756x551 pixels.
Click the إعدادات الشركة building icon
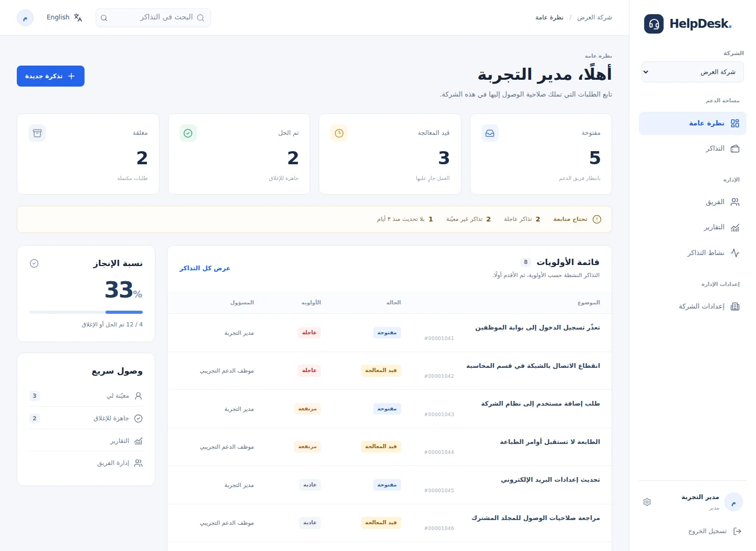point(735,306)
